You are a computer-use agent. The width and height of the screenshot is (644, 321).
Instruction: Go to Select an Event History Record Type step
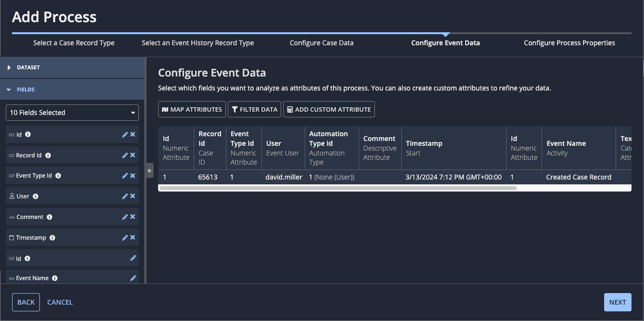click(x=198, y=43)
